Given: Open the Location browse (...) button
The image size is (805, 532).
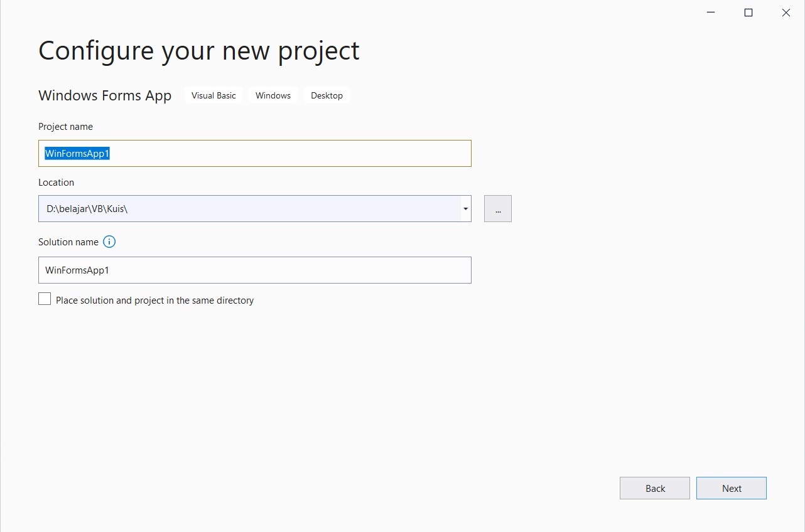Looking at the screenshot, I should click(x=497, y=208).
